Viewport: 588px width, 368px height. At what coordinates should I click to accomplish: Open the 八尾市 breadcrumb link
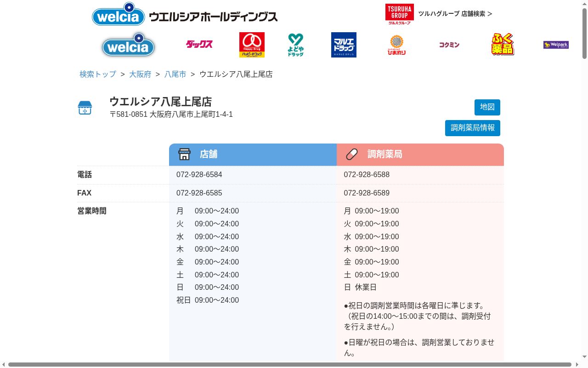175,74
